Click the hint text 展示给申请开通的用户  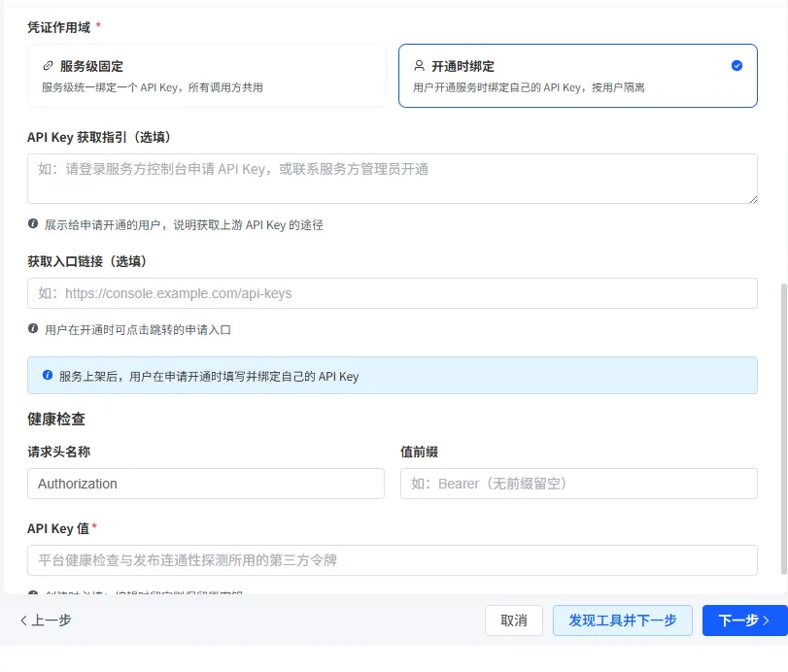tap(184, 225)
